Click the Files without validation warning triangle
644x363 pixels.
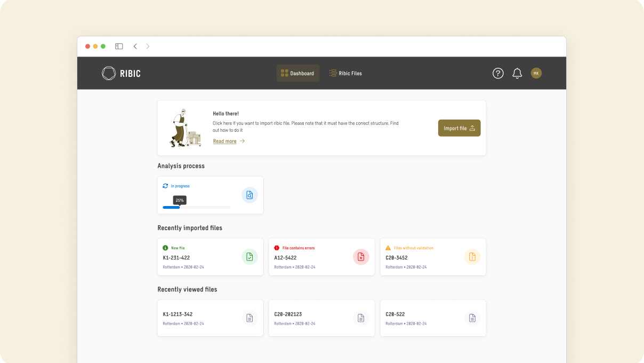tap(388, 248)
